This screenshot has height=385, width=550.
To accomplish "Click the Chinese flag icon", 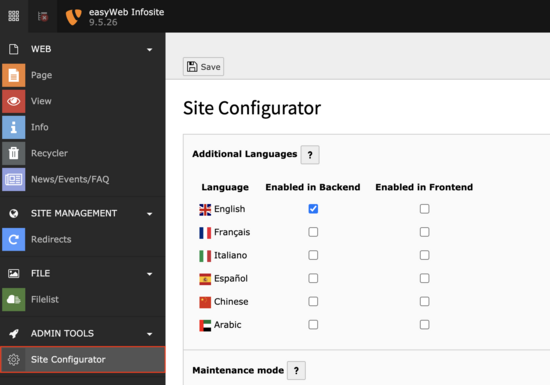I will coord(205,302).
